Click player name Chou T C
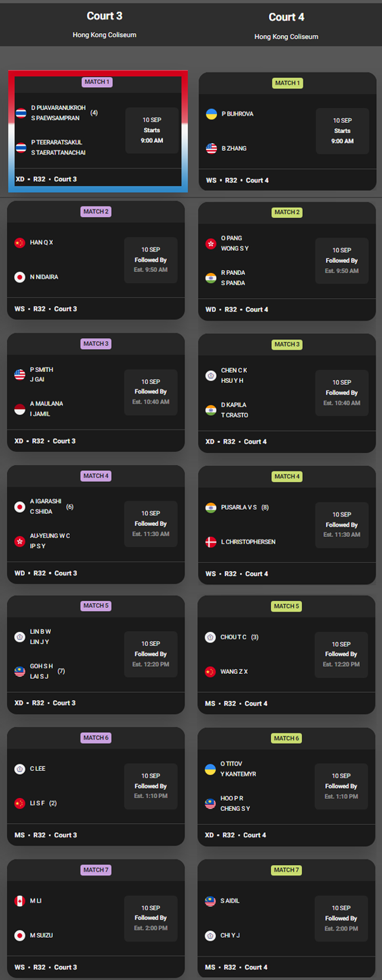 (233, 637)
